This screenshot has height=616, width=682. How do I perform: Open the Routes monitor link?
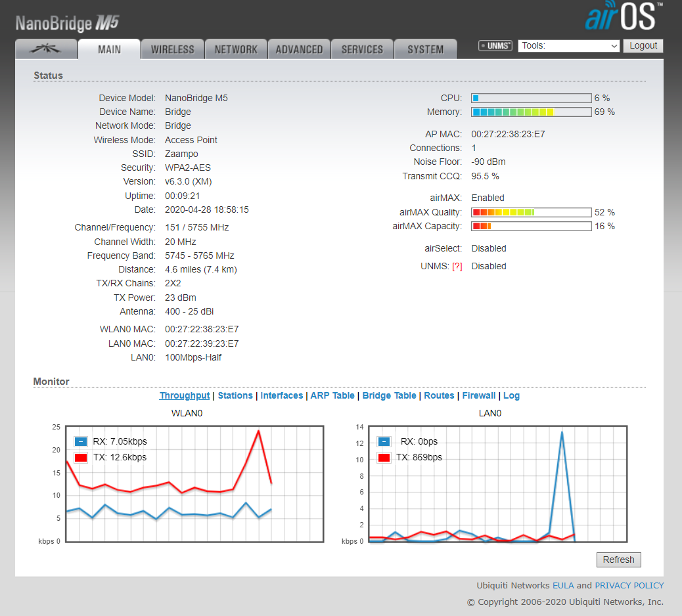pos(439,395)
